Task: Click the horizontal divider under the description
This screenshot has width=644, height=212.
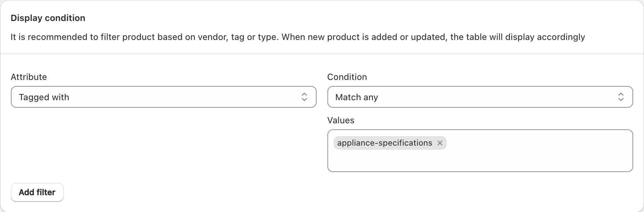Action: pyautogui.click(x=322, y=54)
